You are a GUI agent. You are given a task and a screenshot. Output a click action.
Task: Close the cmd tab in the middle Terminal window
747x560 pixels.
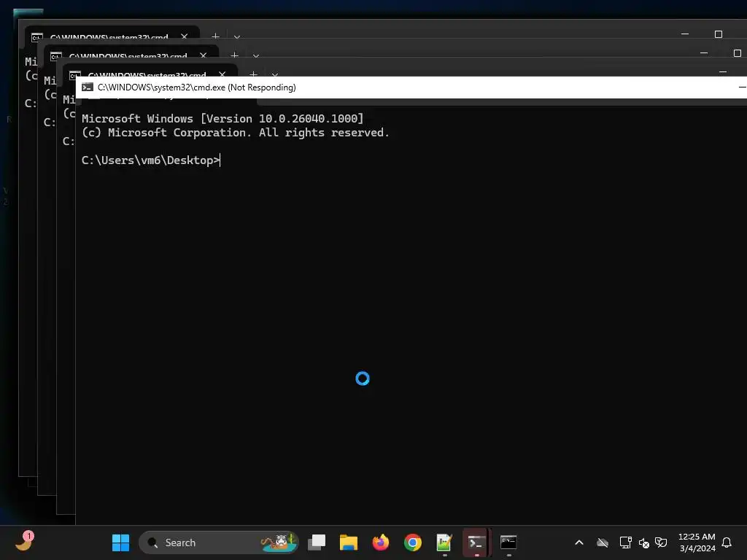pyautogui.click(x=204, y=55)
